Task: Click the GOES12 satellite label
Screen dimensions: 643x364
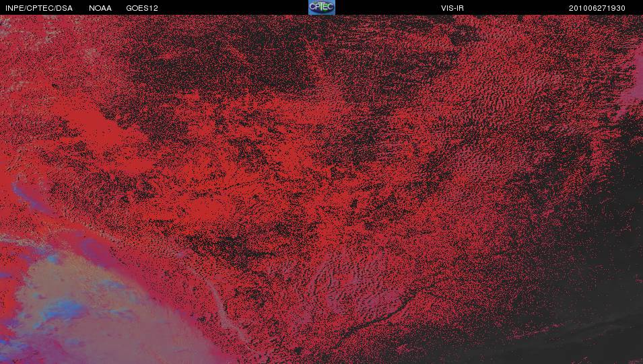Action: click(x=142, y=8)
